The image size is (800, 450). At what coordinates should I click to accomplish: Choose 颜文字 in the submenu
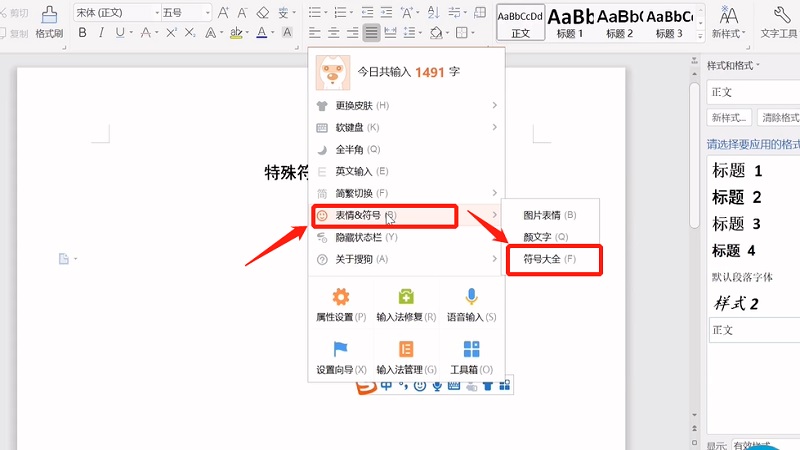pyautogui.click(x=546, y=237)
